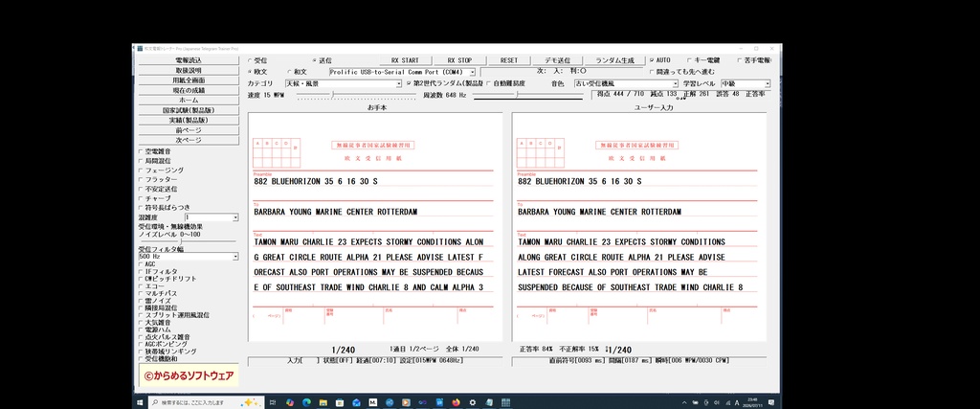Click the taskbar search box
The height and width of the screenshot is (409, 980).
point(206,402)
